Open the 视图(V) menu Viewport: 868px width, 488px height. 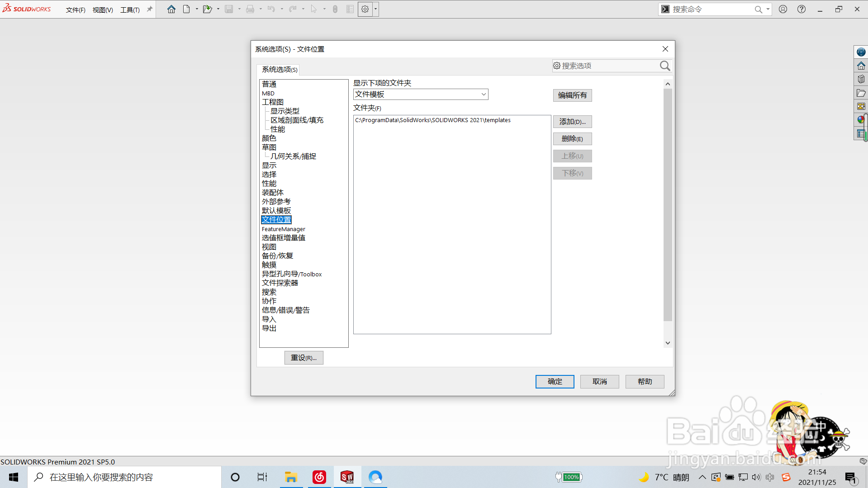[103, 9]
